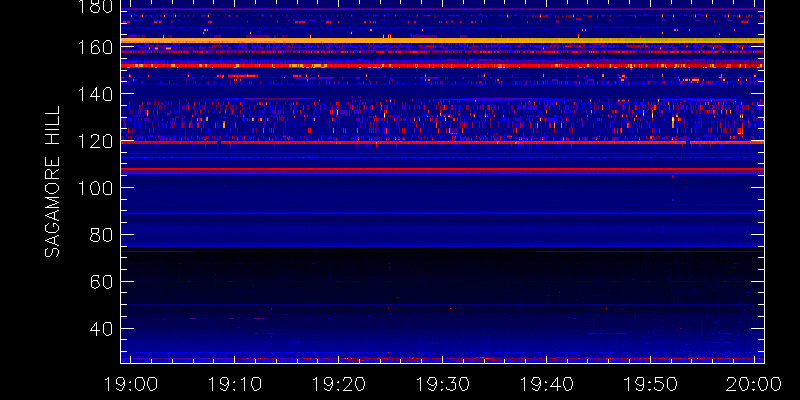
Task: Click the 19:50 time axis label
Action: click(651, 384)
